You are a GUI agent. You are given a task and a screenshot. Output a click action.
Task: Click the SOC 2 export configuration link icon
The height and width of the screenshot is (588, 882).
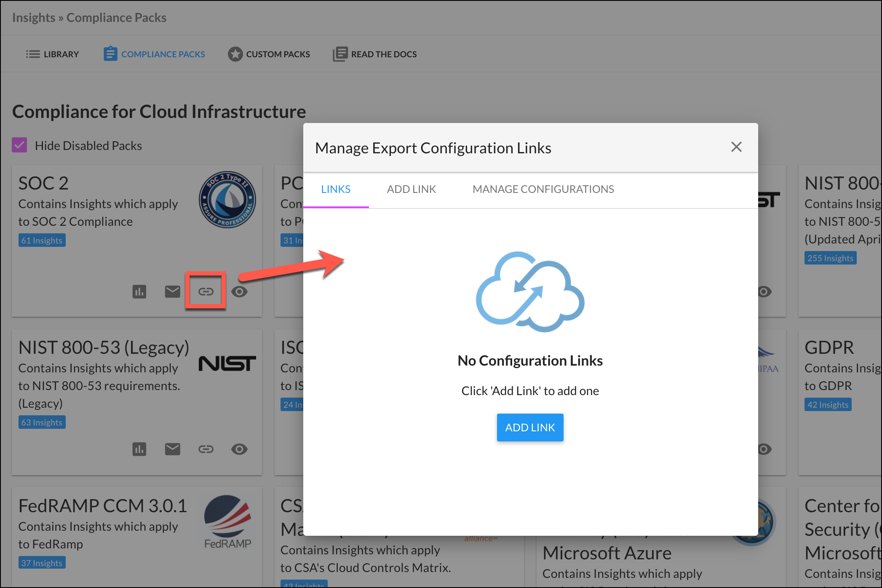point(206,291)
